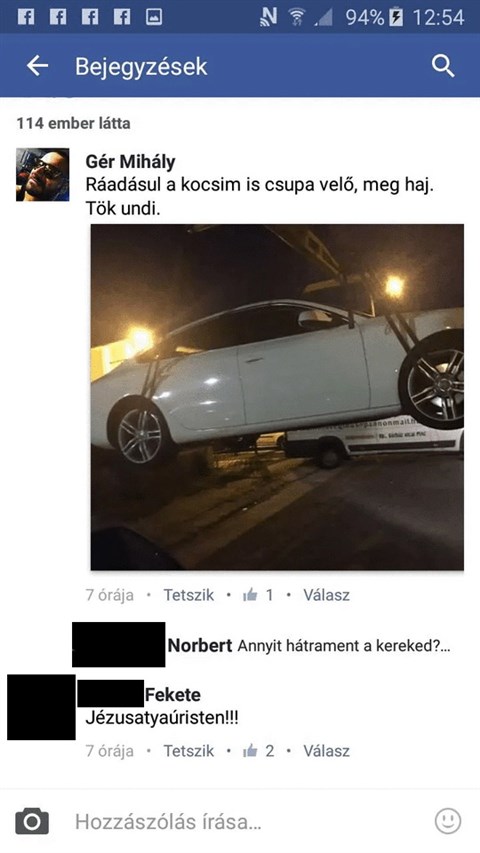Reply to Gér Mihály's comment via Válasz
Screen dimensions: 480x853
point(327,595)
